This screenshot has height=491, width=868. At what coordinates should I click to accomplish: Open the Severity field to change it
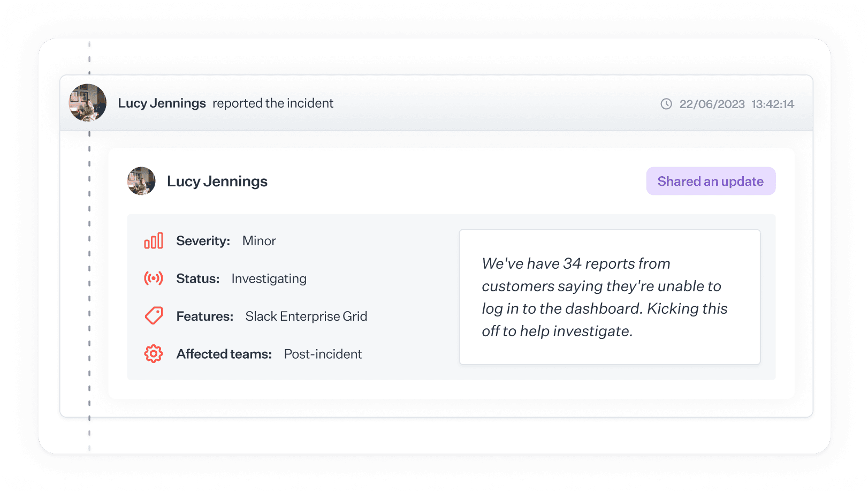(x=203, y=240)
